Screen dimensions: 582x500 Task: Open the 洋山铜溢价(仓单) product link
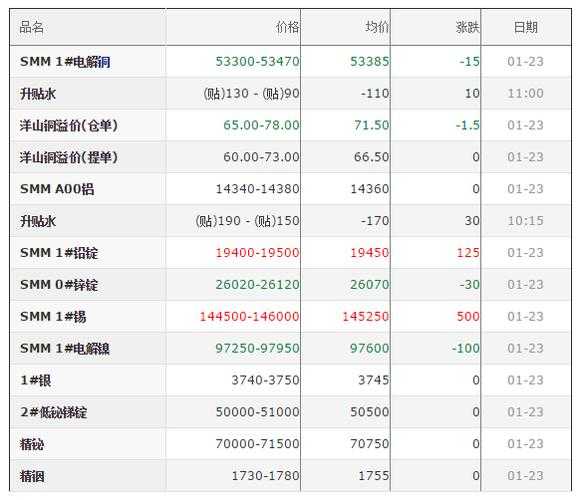point(69,125)
